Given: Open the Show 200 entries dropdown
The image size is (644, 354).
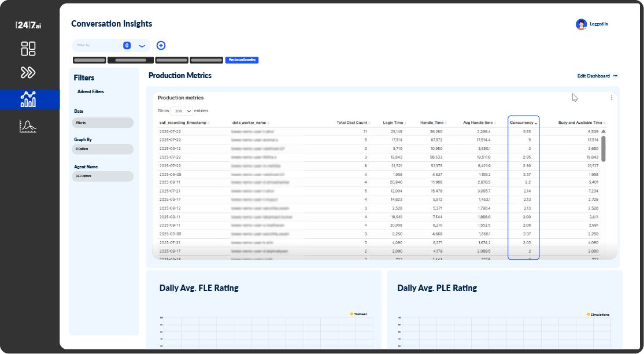Looking at the screenshot, I should coord(183,110).
